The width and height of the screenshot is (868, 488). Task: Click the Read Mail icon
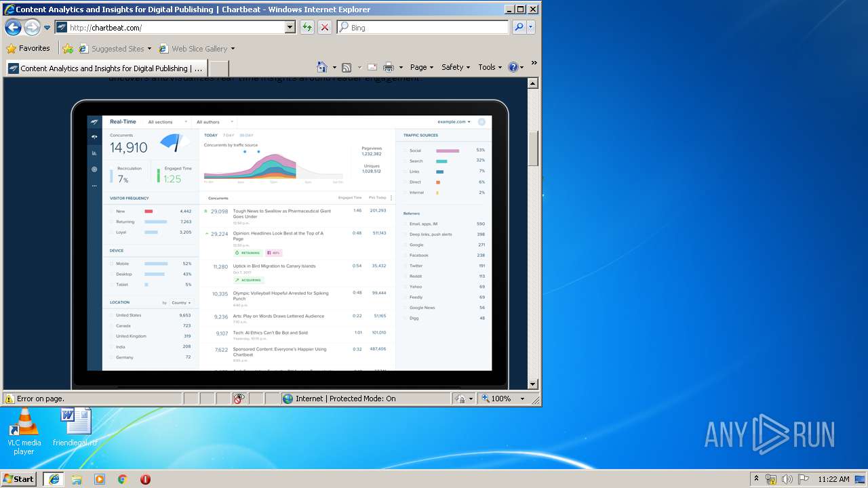(372, 67)
